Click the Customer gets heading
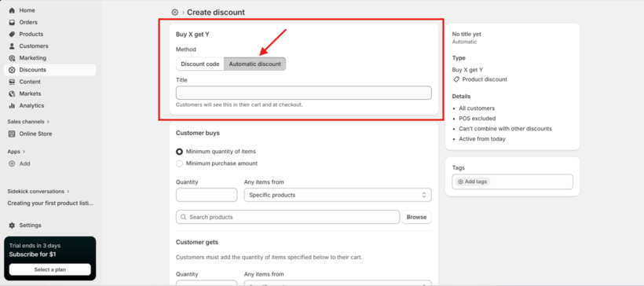This screenshot has height=286, width=644. point(196,242)
